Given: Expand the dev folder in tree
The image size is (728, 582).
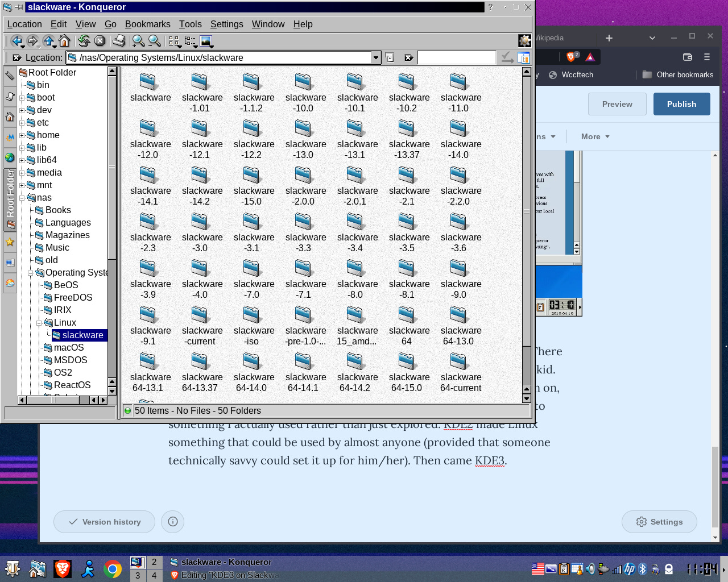Looking at the screenshot, I should [x=22, y=110].
